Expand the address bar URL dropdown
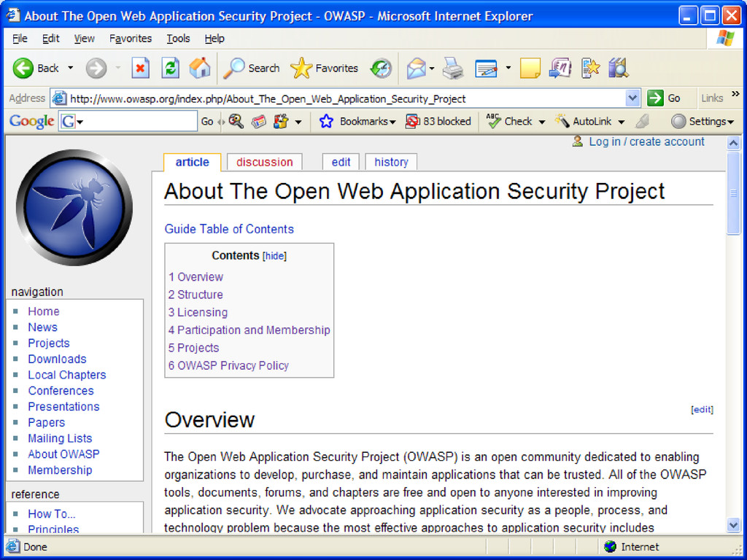Screen dimensions: 747x560 [632, 98]
